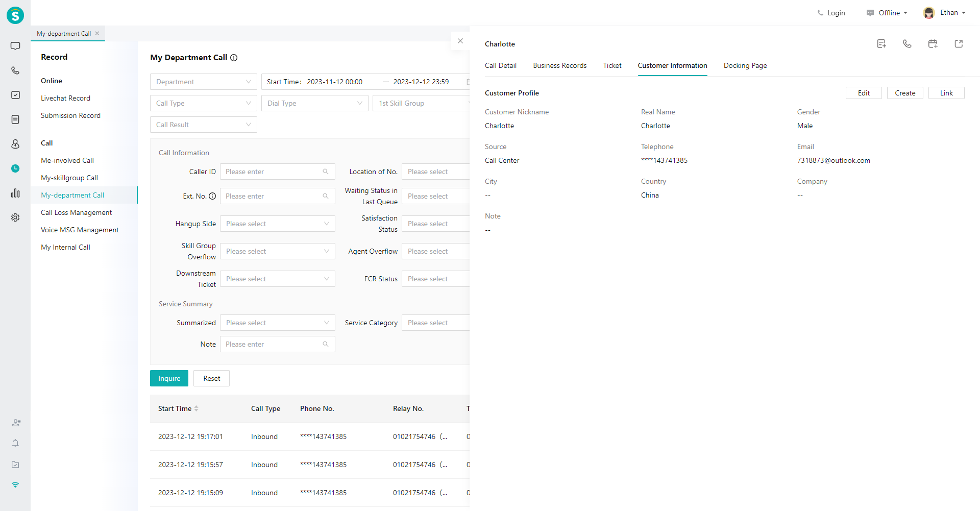
Task: Open Voice MSG Management menu item
Action: point(80,230)
